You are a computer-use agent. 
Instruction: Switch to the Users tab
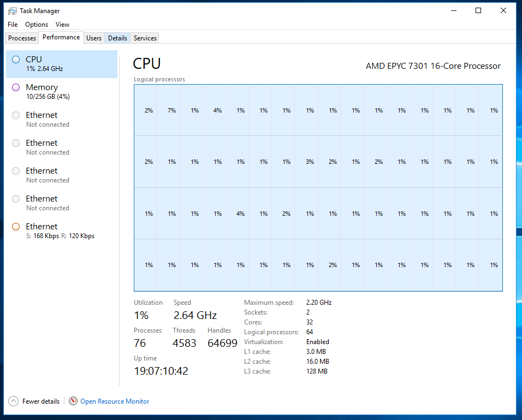tap(94, 38)
